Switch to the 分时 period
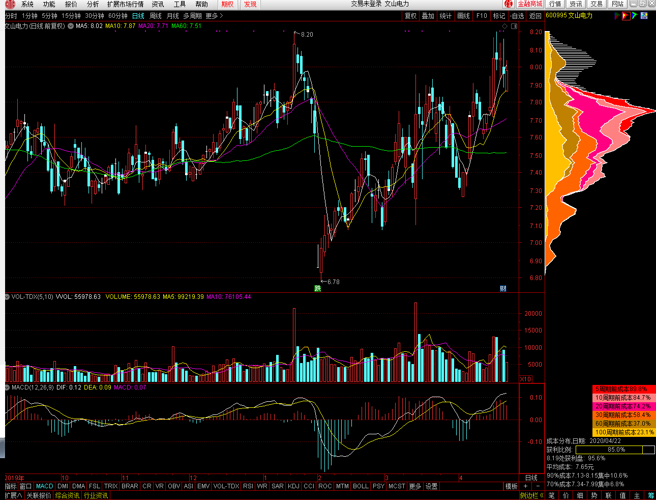This screenshot has height=500, width=656. click(x=11, y=16)
